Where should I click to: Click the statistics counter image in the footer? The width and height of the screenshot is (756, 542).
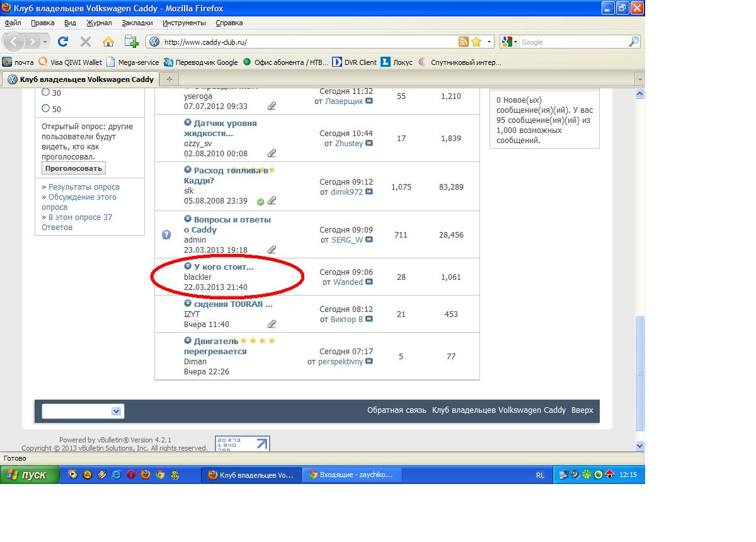pos(242,443)
